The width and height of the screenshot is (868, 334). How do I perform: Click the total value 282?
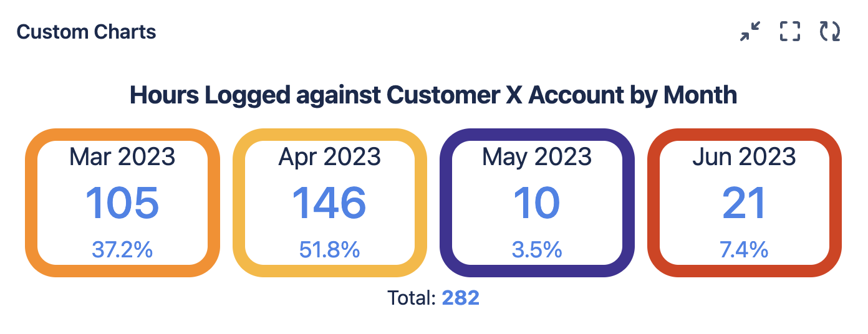(x=460, y=298)
